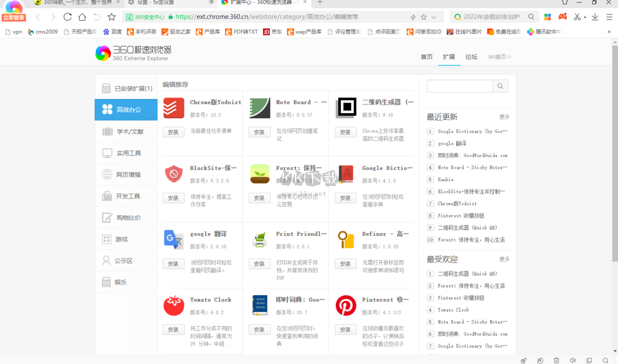Viewport: 618px width, 364px height.
Task: Click the 立即登录 login button
Action: tap(14, 18)
